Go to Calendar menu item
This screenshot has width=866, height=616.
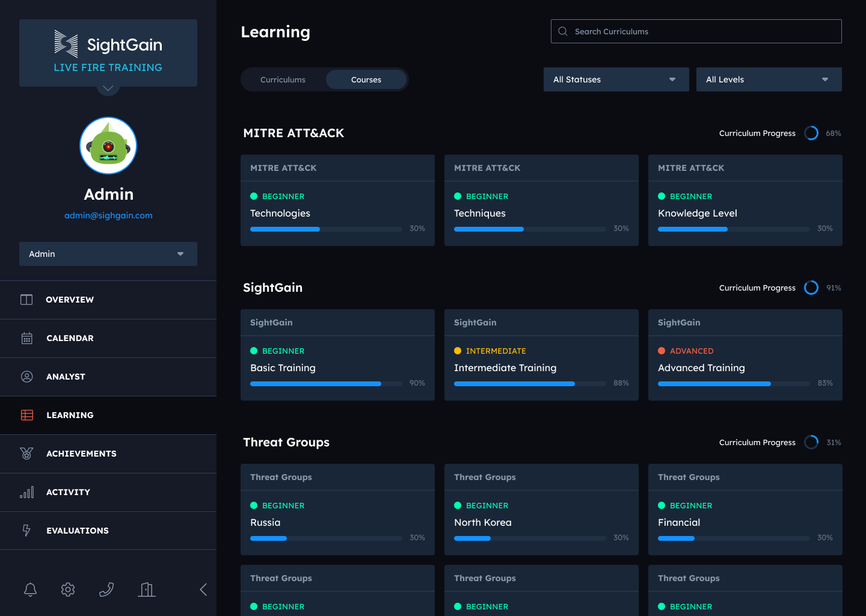(108, 338)
